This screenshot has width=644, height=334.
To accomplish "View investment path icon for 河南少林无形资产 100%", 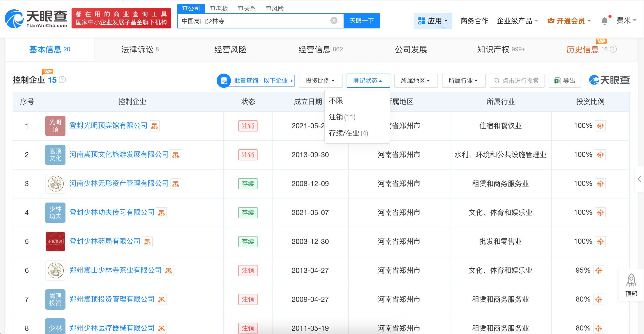I will (x=600, y=184).
